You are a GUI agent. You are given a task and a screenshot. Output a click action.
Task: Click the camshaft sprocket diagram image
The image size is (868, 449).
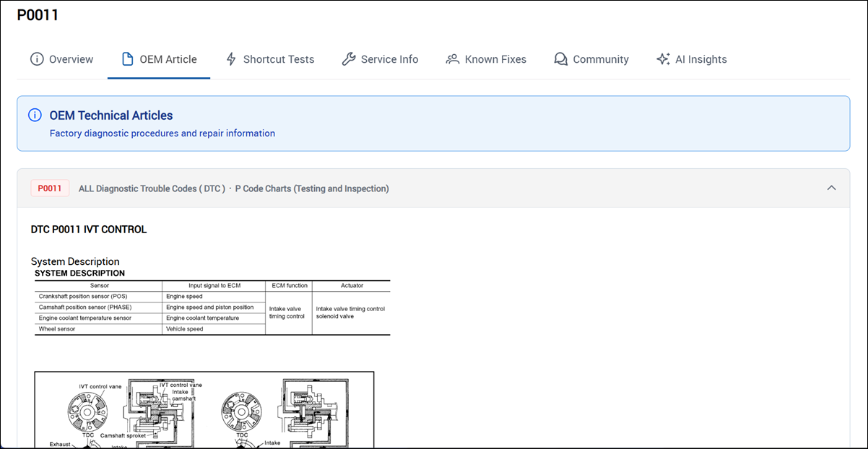[204, 410]
